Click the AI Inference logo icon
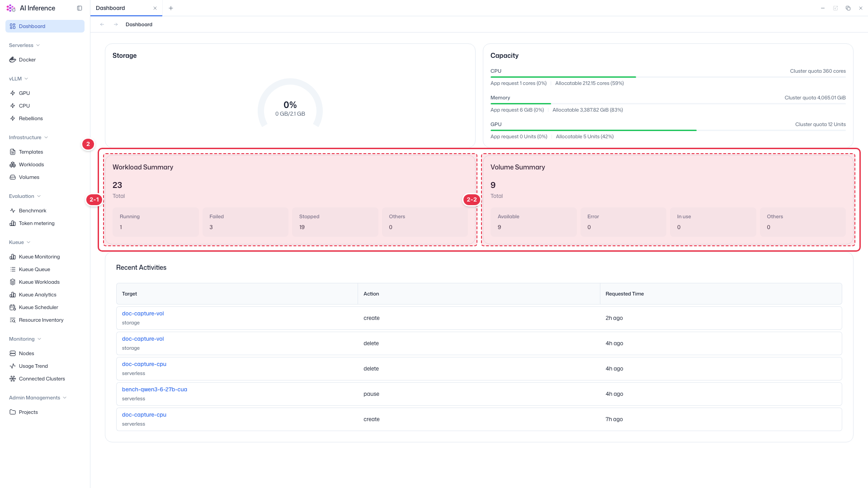 11,8
